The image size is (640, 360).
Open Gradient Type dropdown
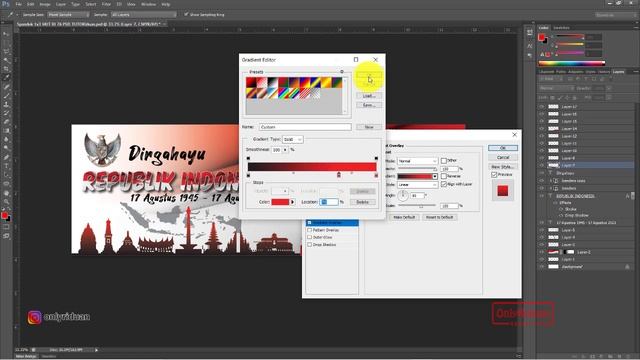coord(293,140)
